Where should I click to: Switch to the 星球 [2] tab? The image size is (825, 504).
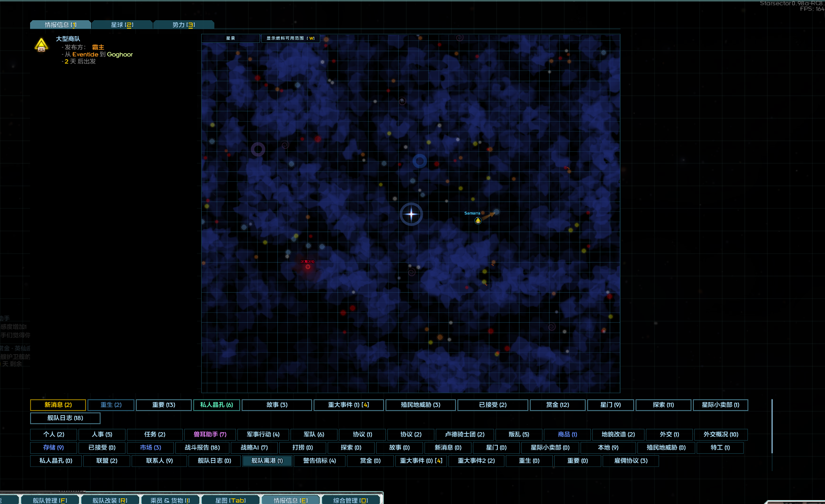click(122, 25)
